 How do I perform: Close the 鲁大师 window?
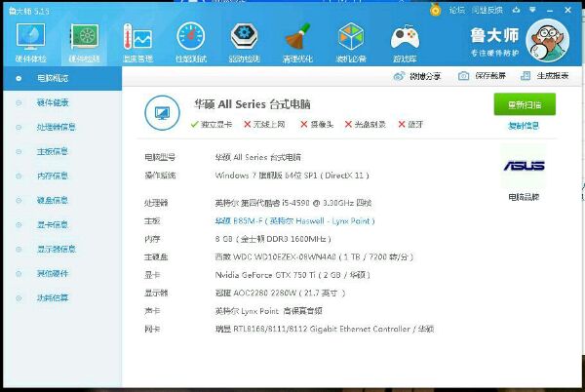click(567, 10)
